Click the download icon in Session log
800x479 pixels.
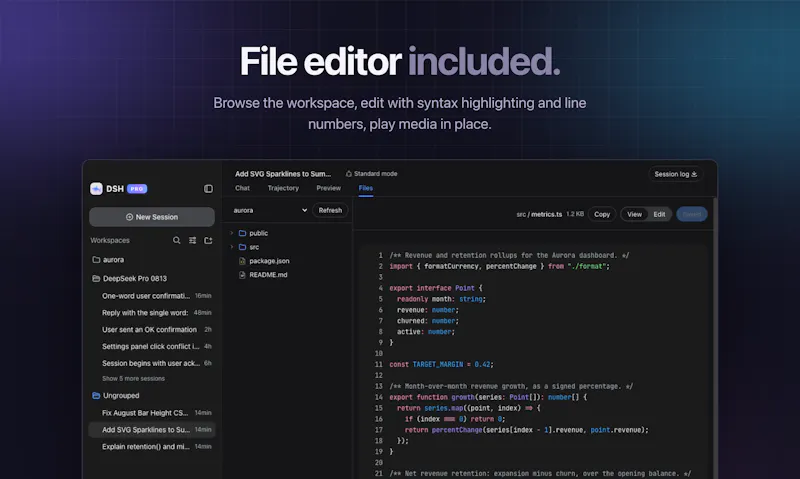pos(694,174)
